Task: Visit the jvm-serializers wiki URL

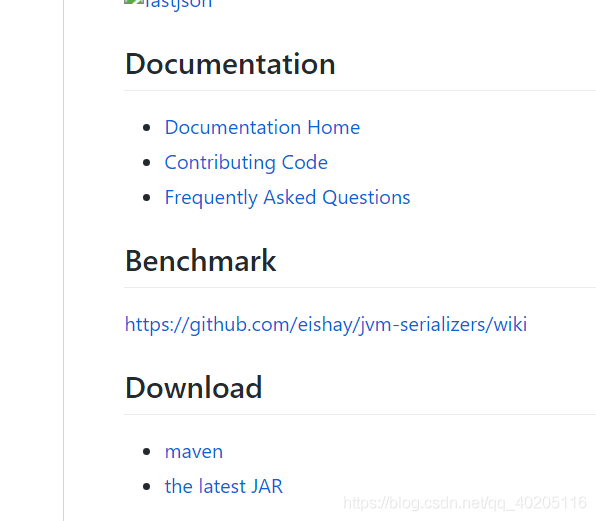Action: (x=326, y=325)
